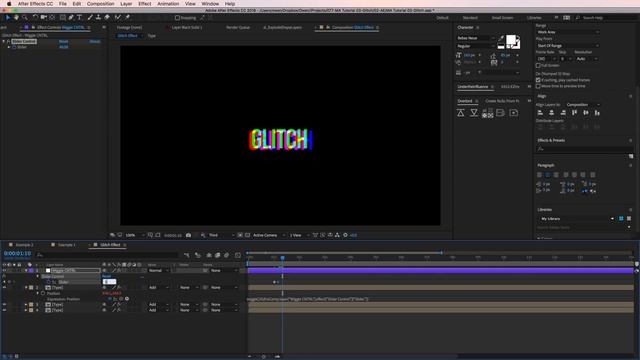Open the preview Resolution Auto dropdown
The width and height of the screenshot is (640, 360).
587,59
